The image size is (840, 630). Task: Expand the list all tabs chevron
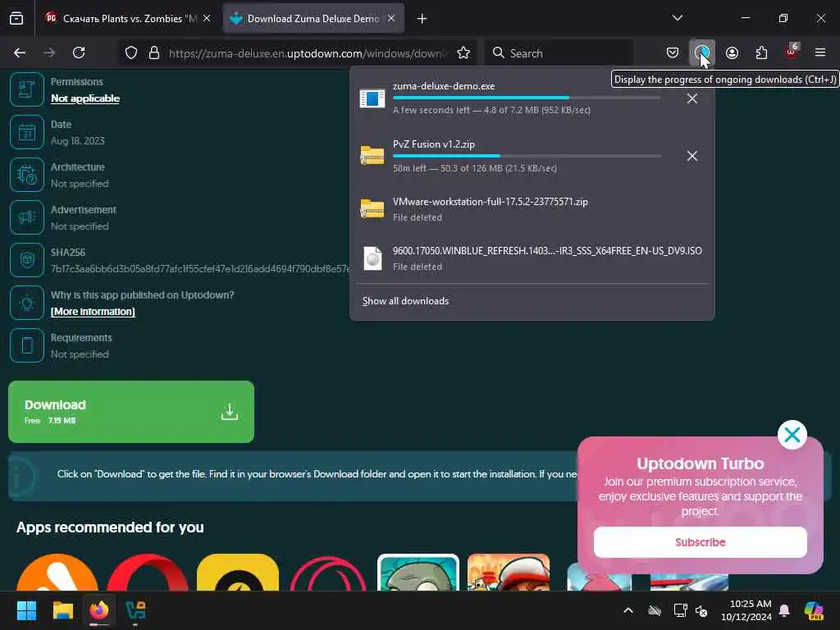point(677,18)
